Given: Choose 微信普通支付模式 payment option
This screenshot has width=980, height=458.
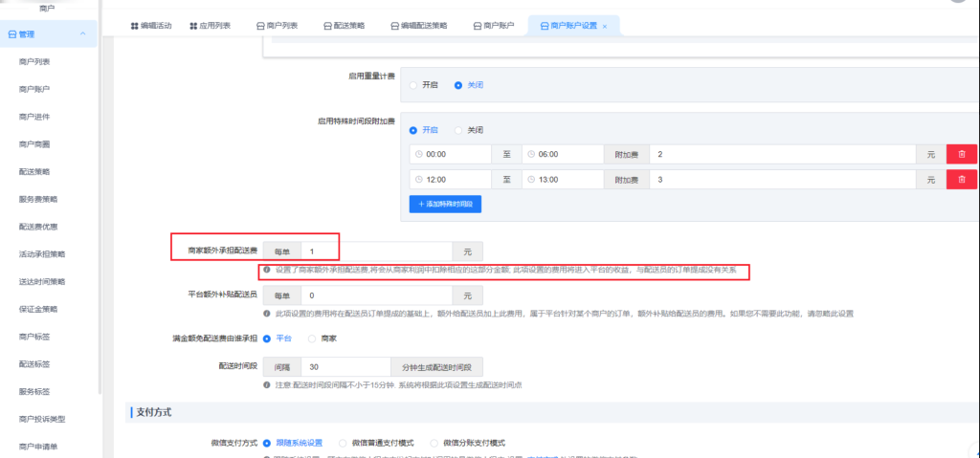Looking at the screenshot, I should 344,443.
